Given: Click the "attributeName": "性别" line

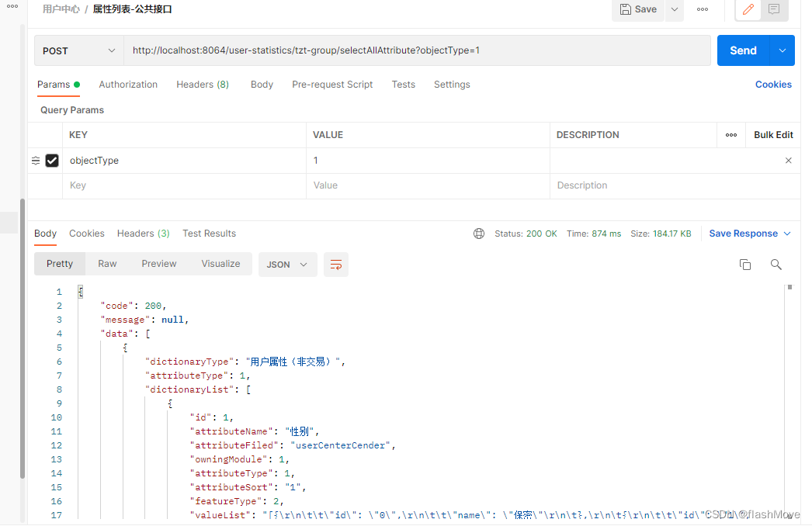Looking at the screenshot, I should pos(255,432).
